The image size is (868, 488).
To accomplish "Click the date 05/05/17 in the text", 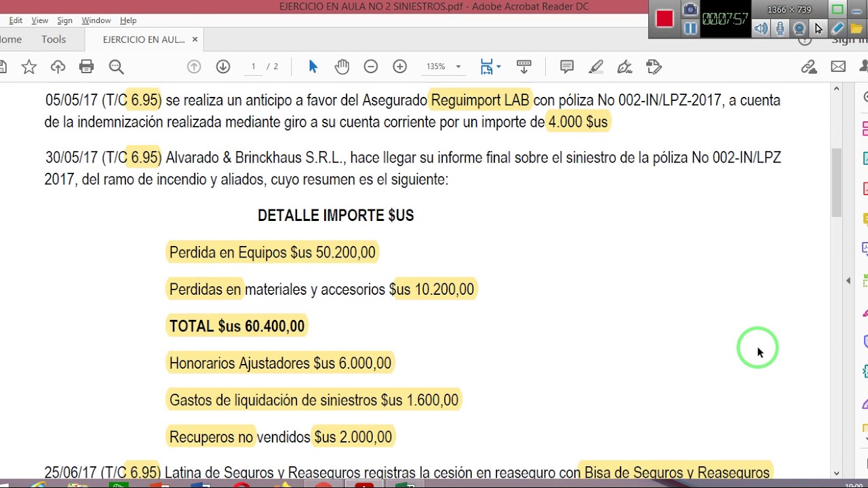I will click(72, 100).
